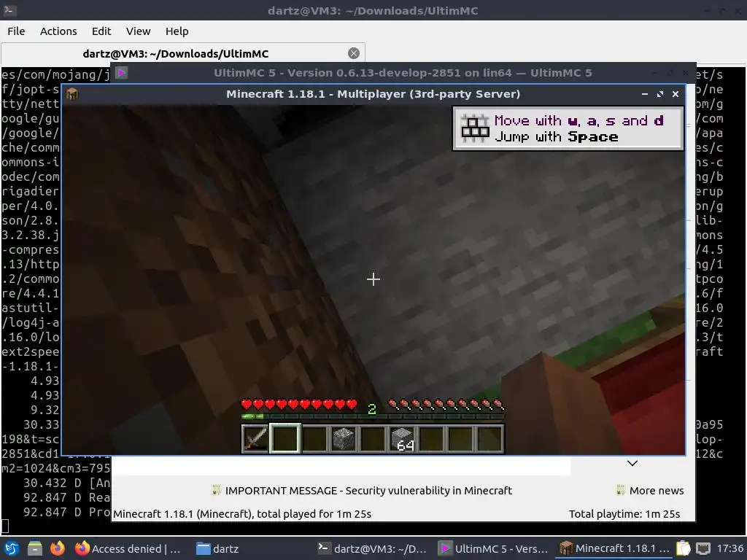Switch to the UltimMC 5 taskbar item
This screenshot has width=747, height=560.
click(494, 548)
